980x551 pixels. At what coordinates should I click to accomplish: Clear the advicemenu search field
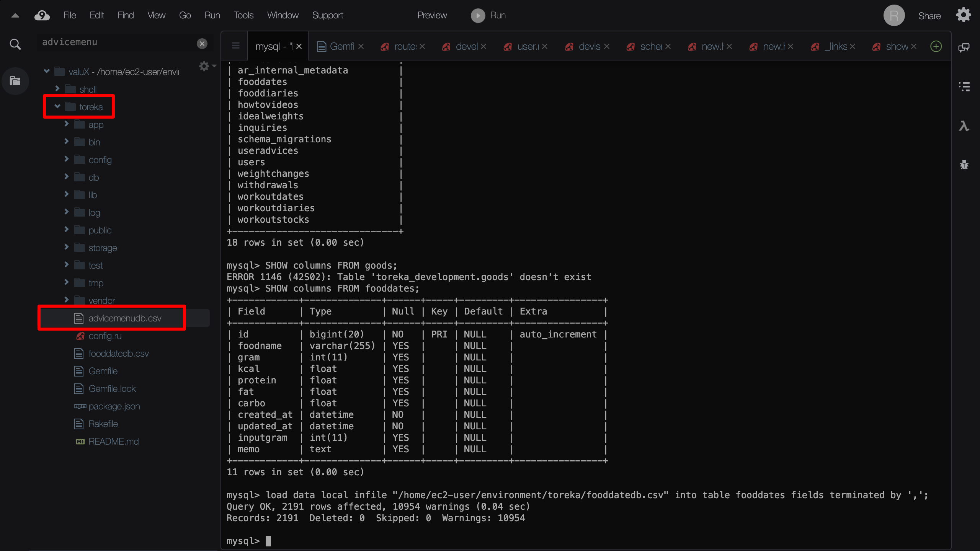[x=202, y=43]
